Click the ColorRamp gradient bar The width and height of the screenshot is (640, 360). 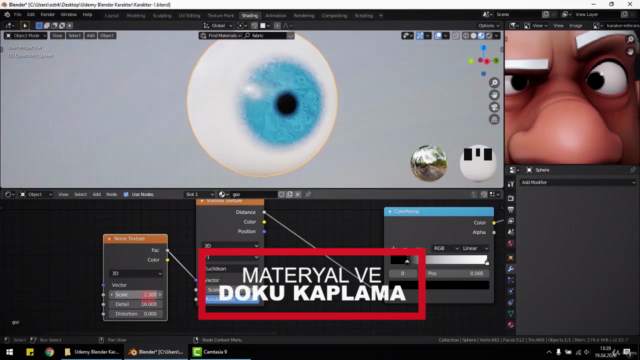pyautogui.click(x=439, y=260)
